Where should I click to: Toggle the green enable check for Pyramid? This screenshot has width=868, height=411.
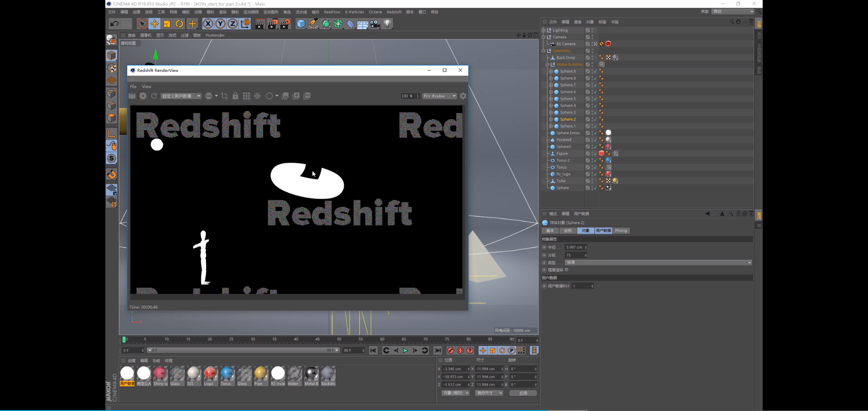click(595, 140)
